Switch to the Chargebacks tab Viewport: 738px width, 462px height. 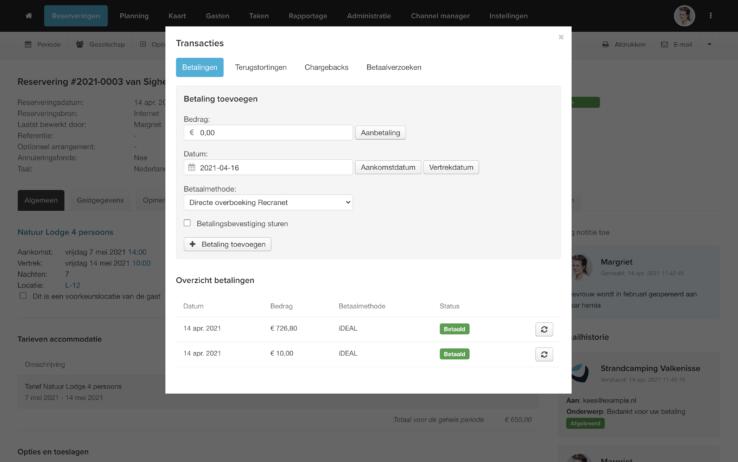pyautogui.click(x=326, y=67)
